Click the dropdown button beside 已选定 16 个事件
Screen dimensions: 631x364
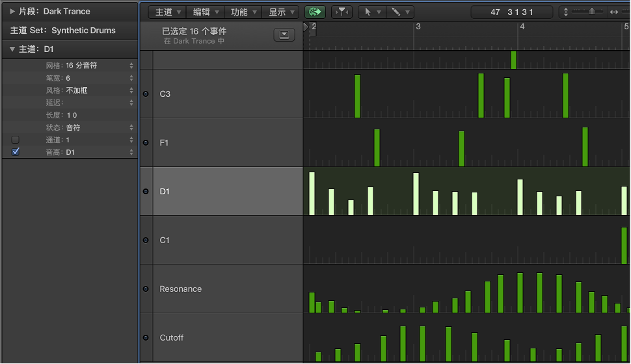pyautogui.click(x=284, y=35)
